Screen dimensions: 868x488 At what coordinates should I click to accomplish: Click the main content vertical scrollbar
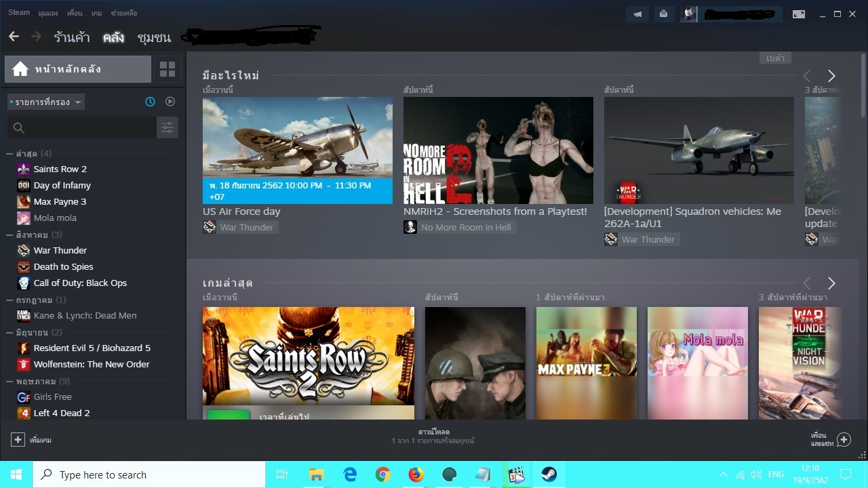click(863, 85)
